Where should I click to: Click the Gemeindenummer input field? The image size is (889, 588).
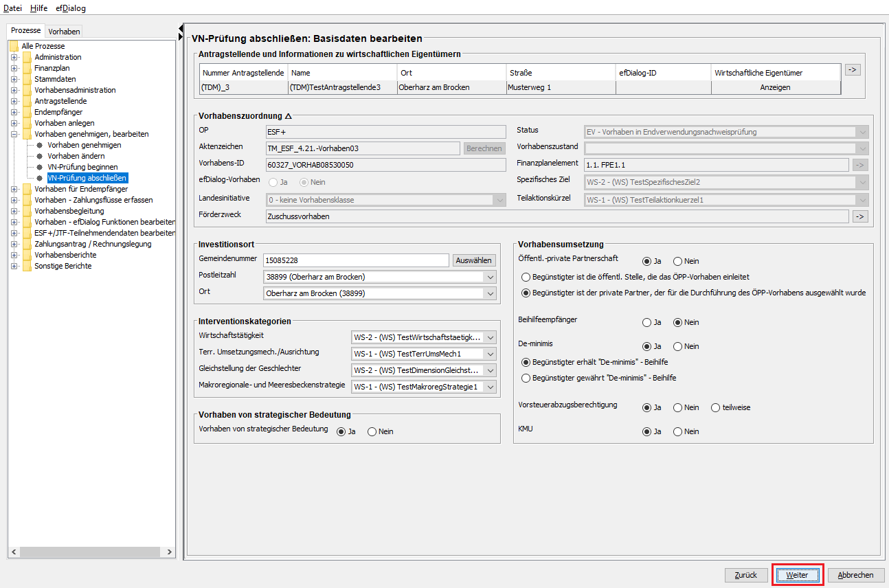point(356,260)
